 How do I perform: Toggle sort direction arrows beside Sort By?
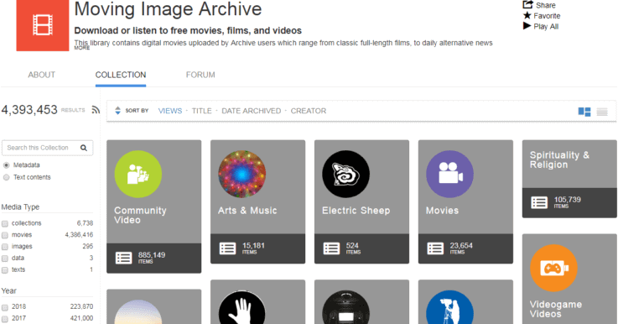pyautogui.click(x=118, y=111)
